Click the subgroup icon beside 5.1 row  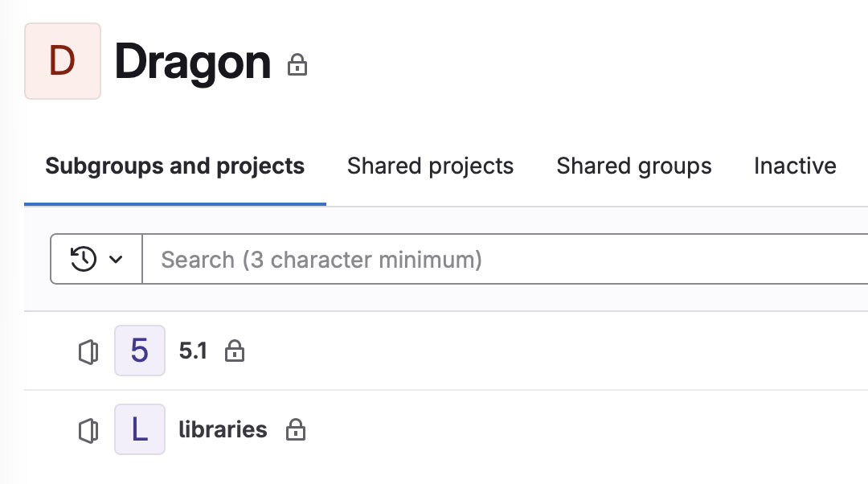coord(88,351)
